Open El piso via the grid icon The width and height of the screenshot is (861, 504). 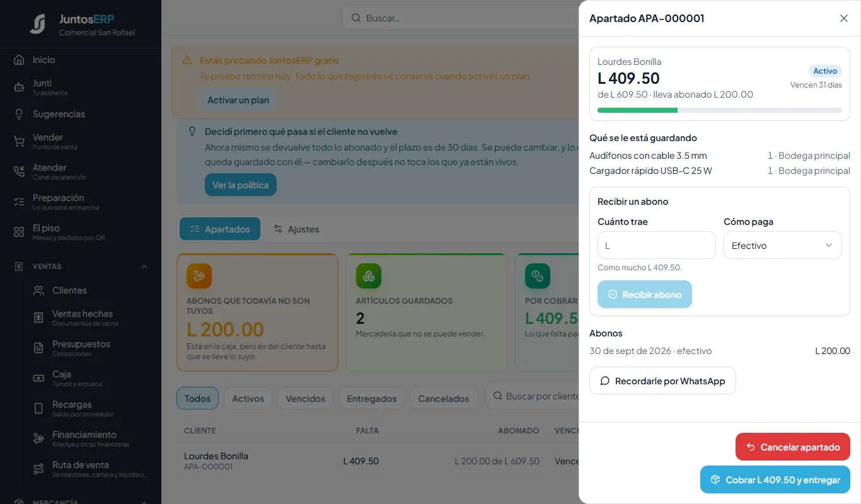coord(19,232)
